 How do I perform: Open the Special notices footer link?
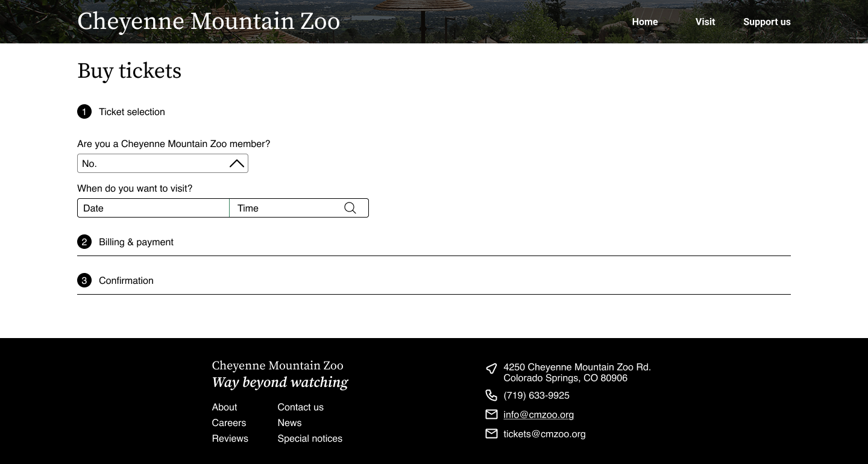coord(310,438)
